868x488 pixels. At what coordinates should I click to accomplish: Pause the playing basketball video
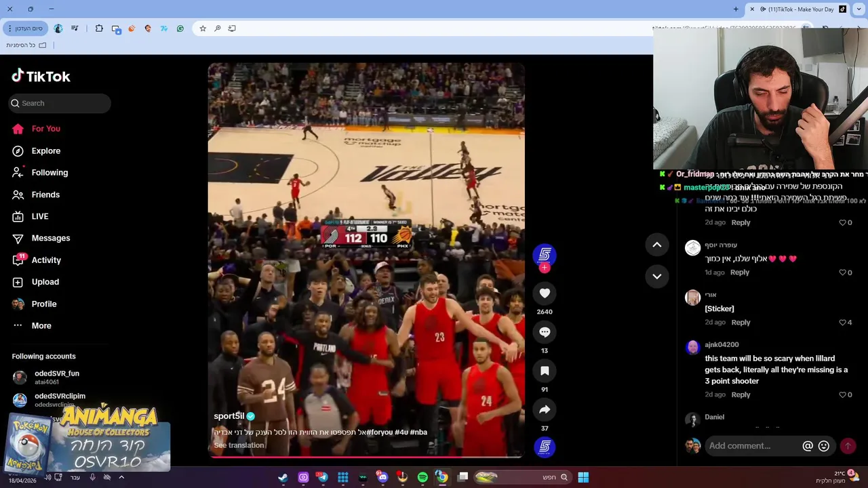click(366, 260)
